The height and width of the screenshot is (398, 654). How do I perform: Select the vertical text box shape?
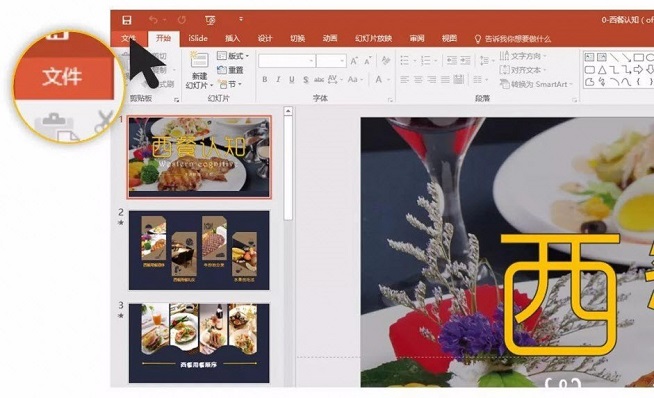pos(601,57)
